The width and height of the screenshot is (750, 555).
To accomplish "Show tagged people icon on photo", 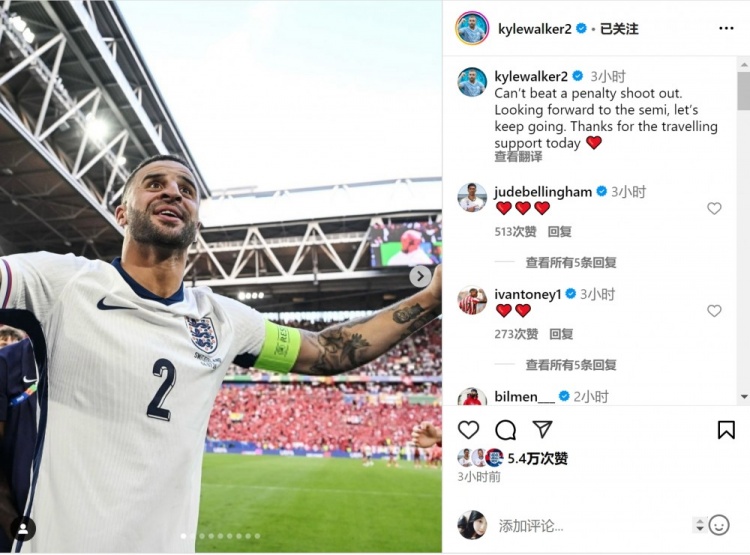I will (x=22, y=529).
